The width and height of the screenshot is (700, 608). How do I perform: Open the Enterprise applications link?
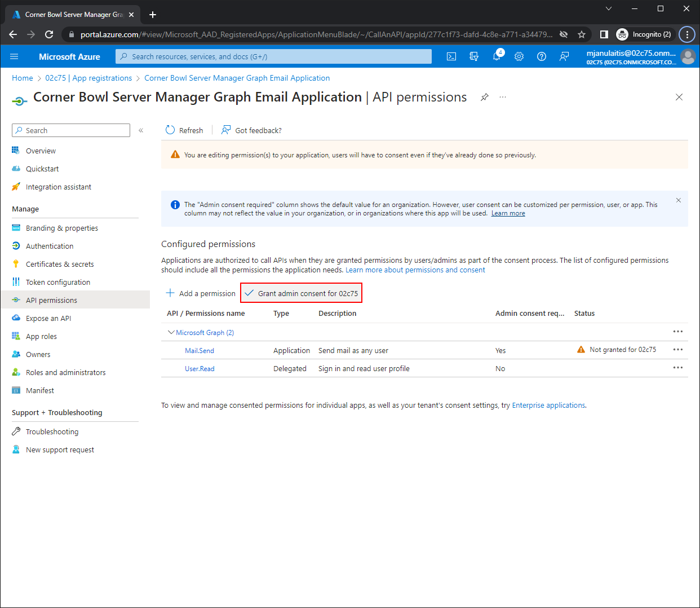548,405
